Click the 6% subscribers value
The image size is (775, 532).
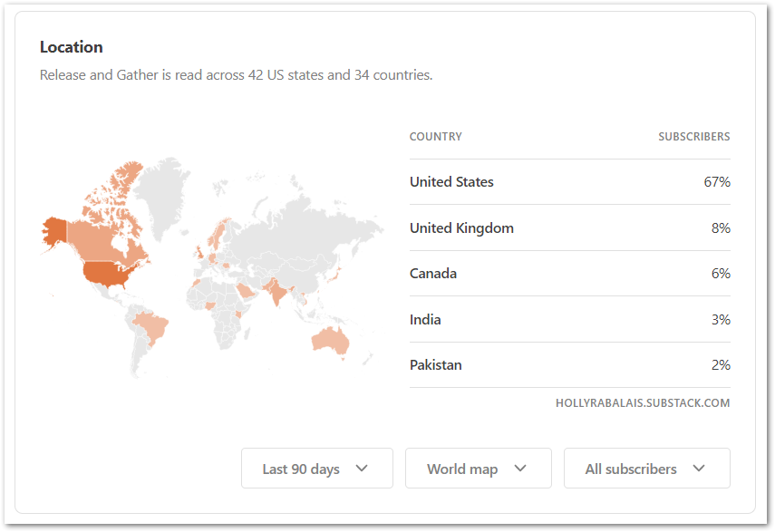click(721, 273)
